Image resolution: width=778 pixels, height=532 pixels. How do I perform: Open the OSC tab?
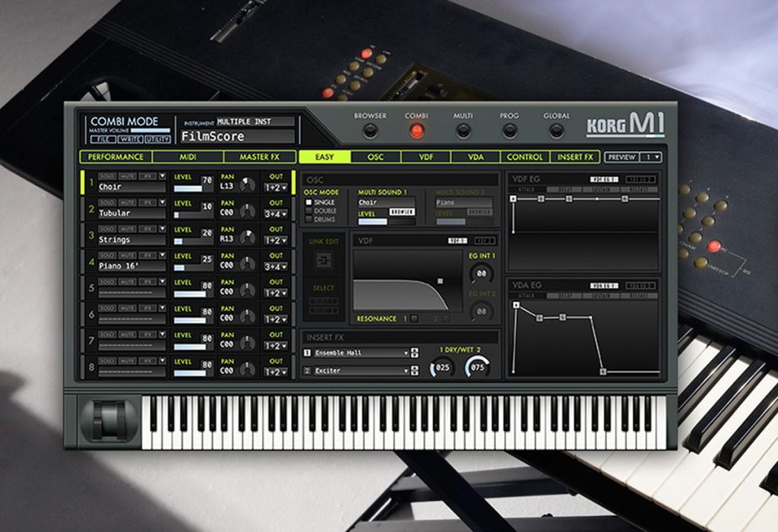tap(375, 157)
